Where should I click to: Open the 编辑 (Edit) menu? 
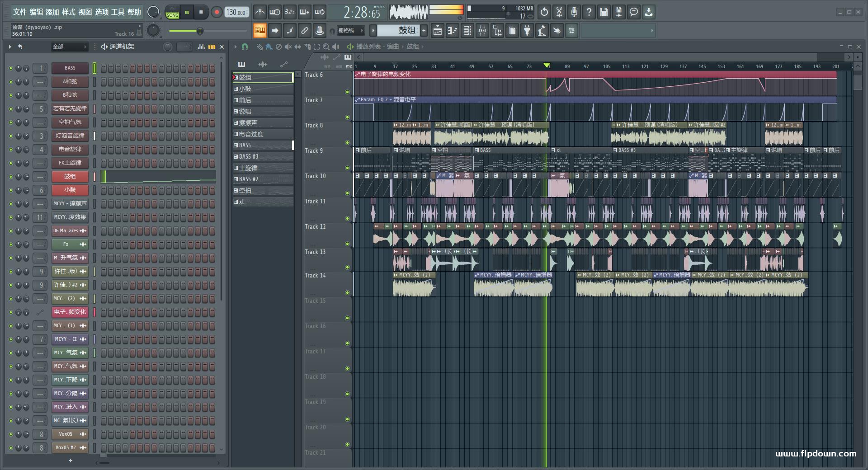coord(36,12)
